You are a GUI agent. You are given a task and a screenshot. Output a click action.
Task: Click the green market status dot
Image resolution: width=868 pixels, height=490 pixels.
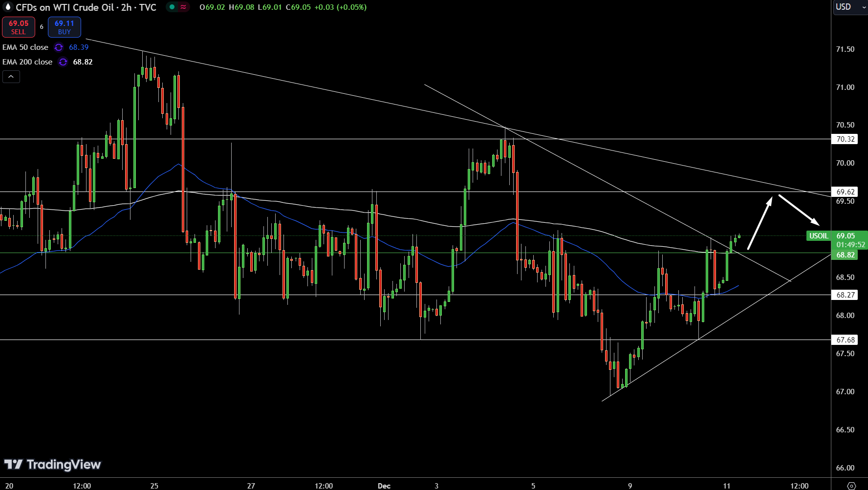pos(172,7)
